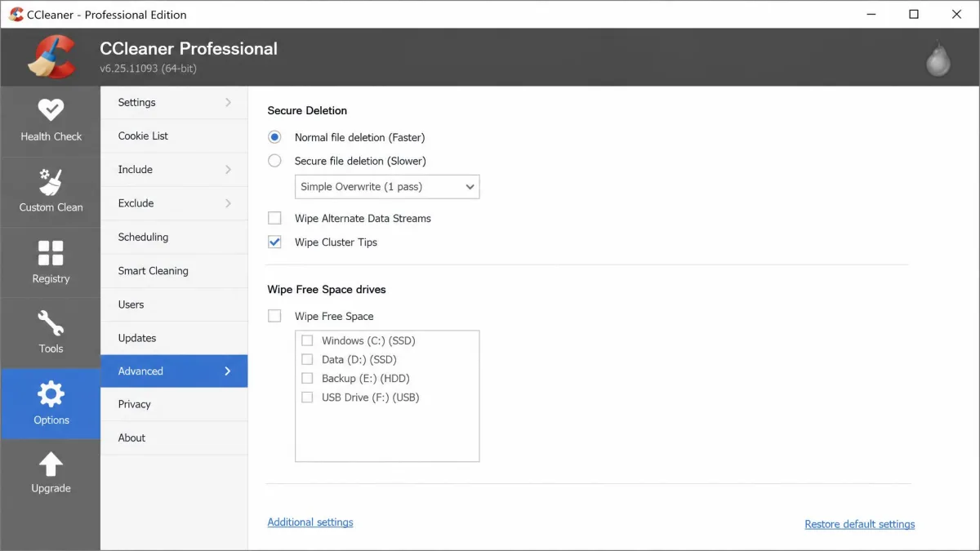Check the Data (D:) (SSD) drive box

[307, 359]
